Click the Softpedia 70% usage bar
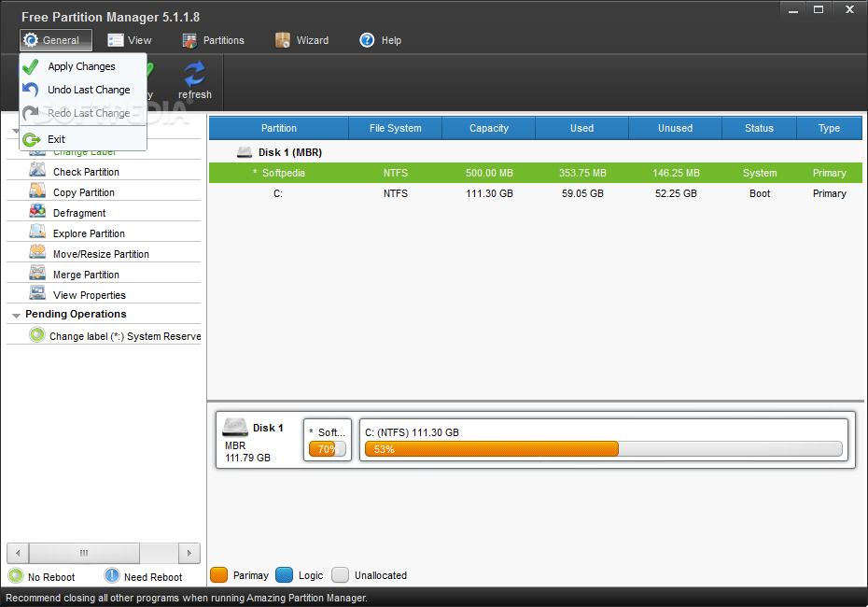 coord(328,448)
